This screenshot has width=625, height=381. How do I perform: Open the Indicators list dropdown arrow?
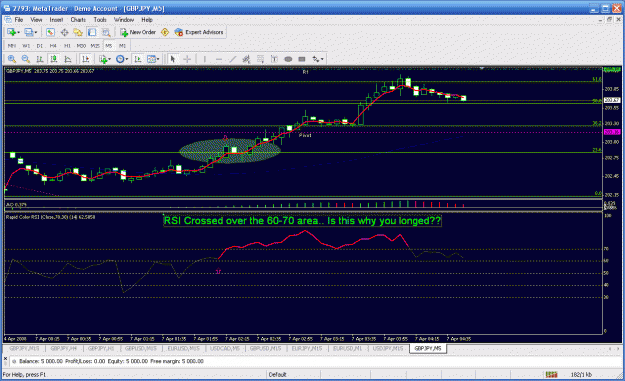(x=110, y=59)
